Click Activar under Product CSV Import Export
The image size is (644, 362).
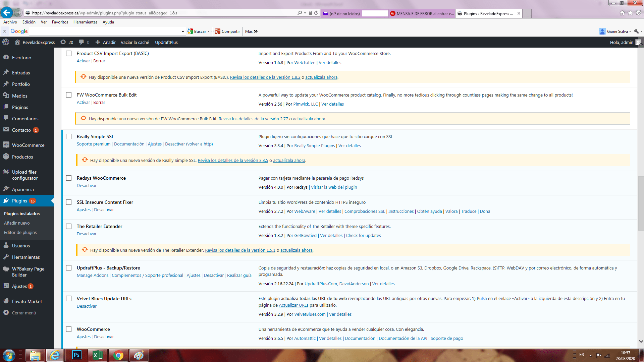[83, 61]
